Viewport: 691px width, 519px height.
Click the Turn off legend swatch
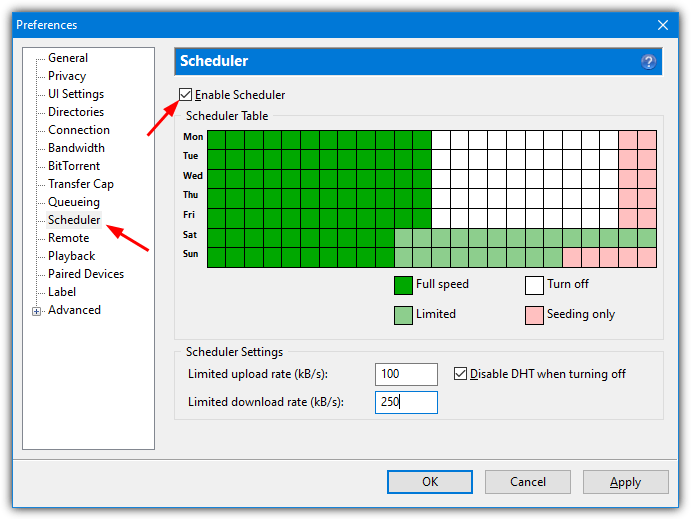(x=534, y=285)
